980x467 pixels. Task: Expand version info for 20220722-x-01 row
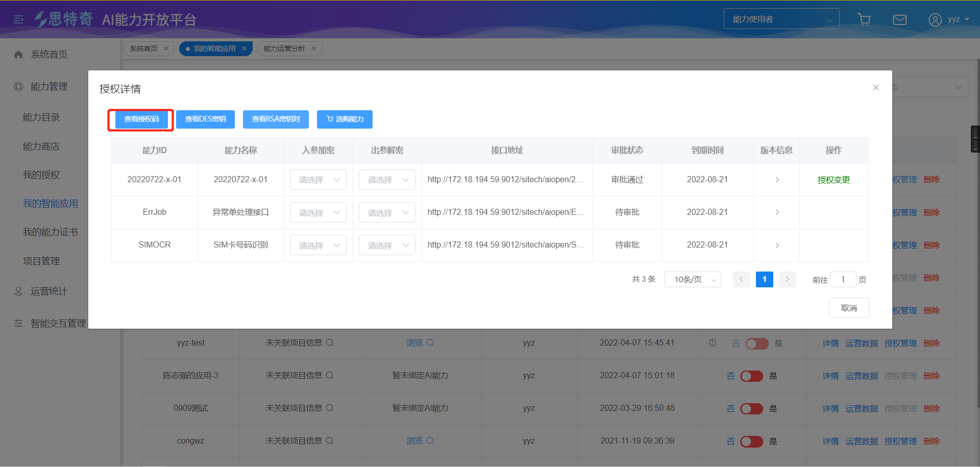pos(777,180)
